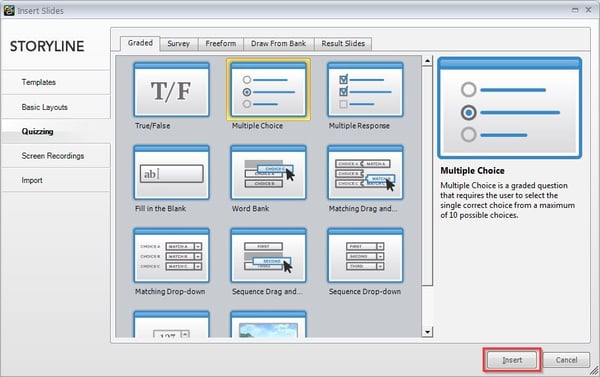Viewport: 600px width, 377px height.
Task: Choose the Multiple Choice question thumbnail
Action: tap(268, 90)
